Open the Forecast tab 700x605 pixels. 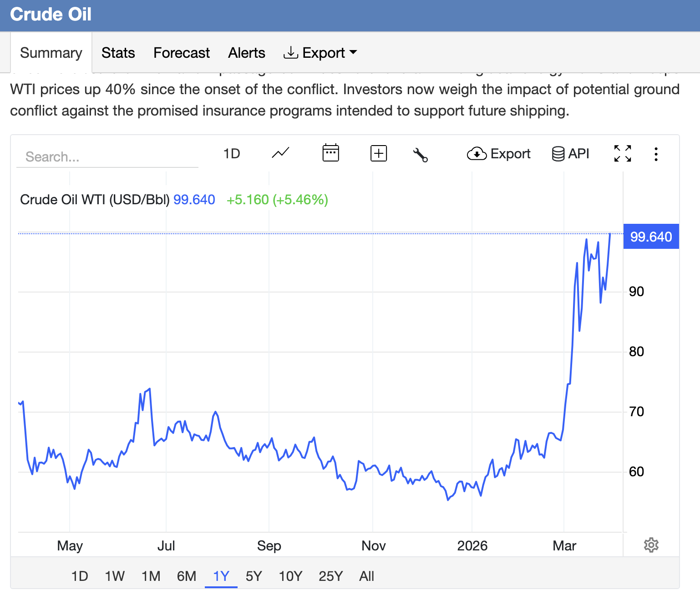182,53
